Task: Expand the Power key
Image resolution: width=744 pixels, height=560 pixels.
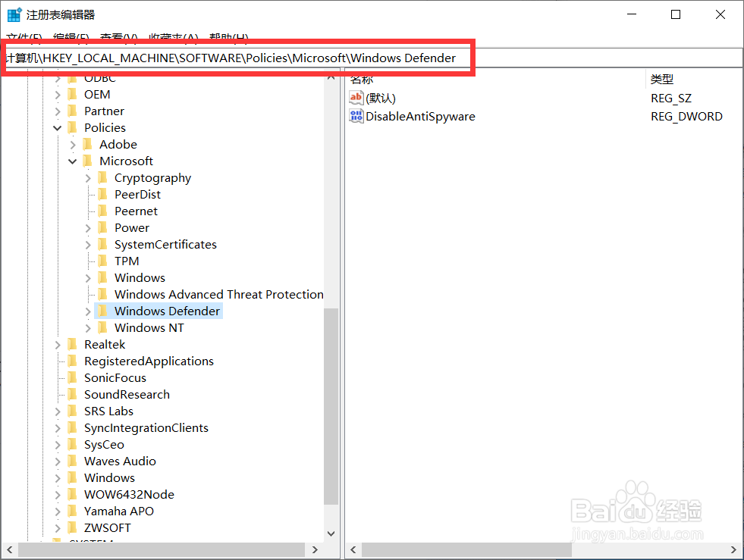Action: pos(88,228)
